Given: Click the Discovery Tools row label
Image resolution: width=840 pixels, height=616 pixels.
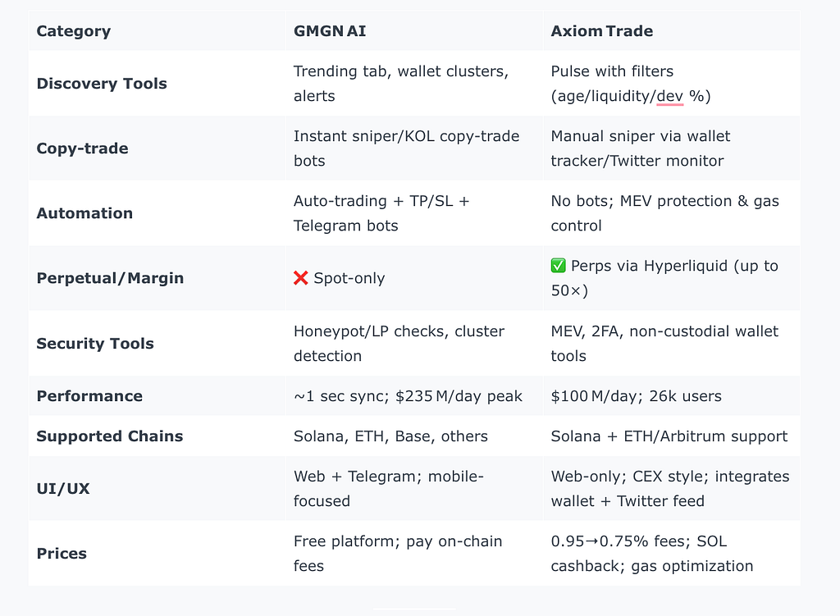Looking at the screenshot, I should pyautogui.click(x=102, y=84).
